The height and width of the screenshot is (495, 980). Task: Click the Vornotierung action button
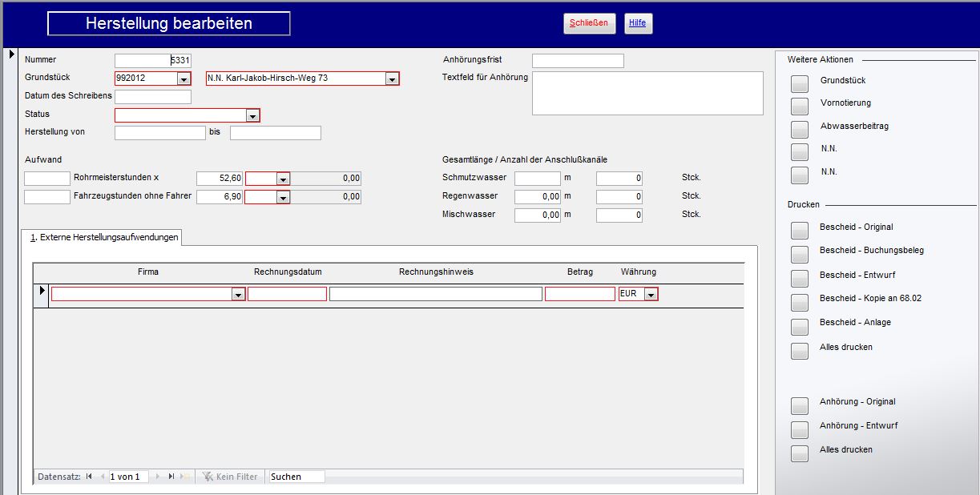[800, 107]
